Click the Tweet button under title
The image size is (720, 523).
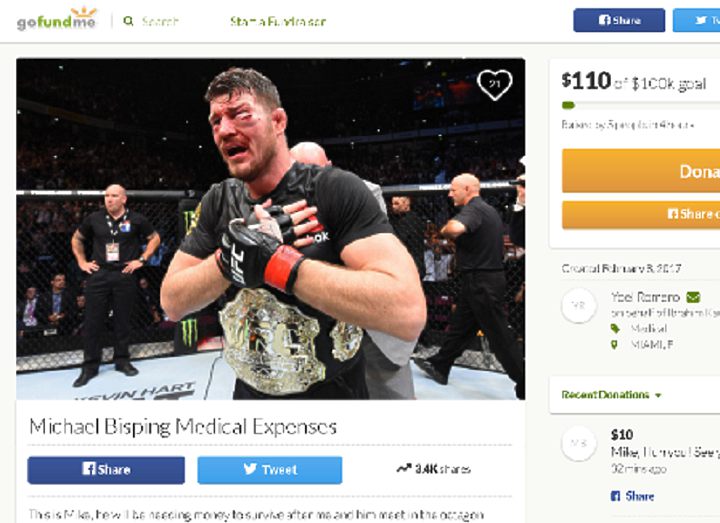[x=270, y=470]
